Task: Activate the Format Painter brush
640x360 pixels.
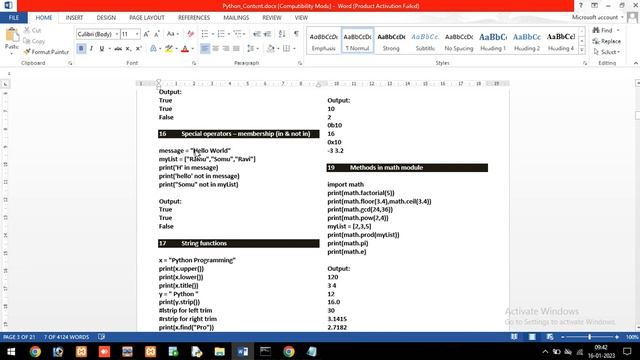Action: (x=46, y=52)
